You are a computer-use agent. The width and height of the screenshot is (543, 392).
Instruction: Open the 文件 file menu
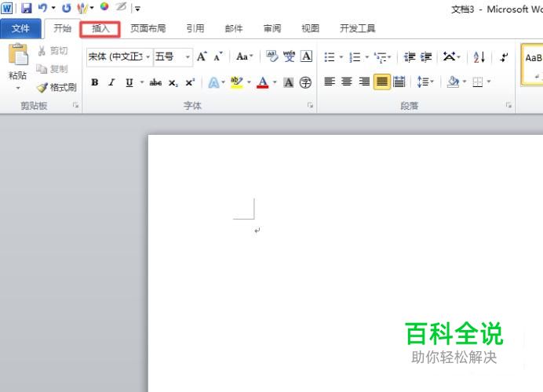pos(20,29)
